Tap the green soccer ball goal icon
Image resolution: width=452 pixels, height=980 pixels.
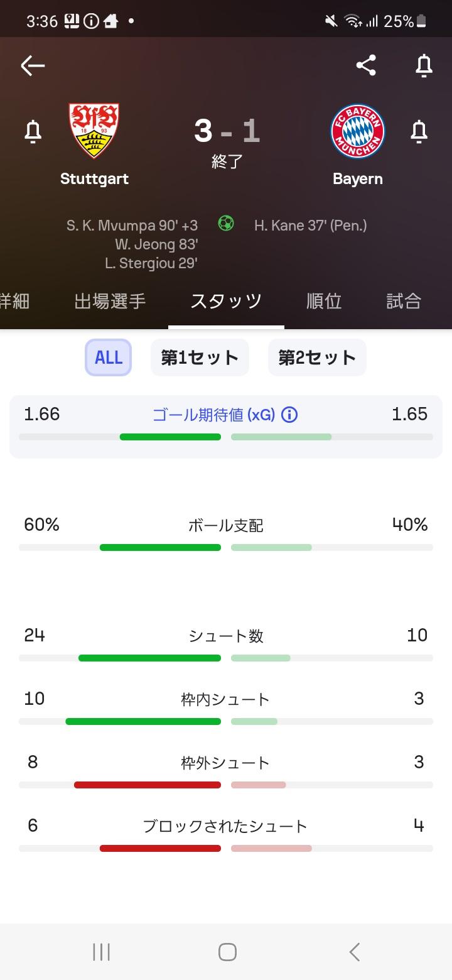[226, 223]
